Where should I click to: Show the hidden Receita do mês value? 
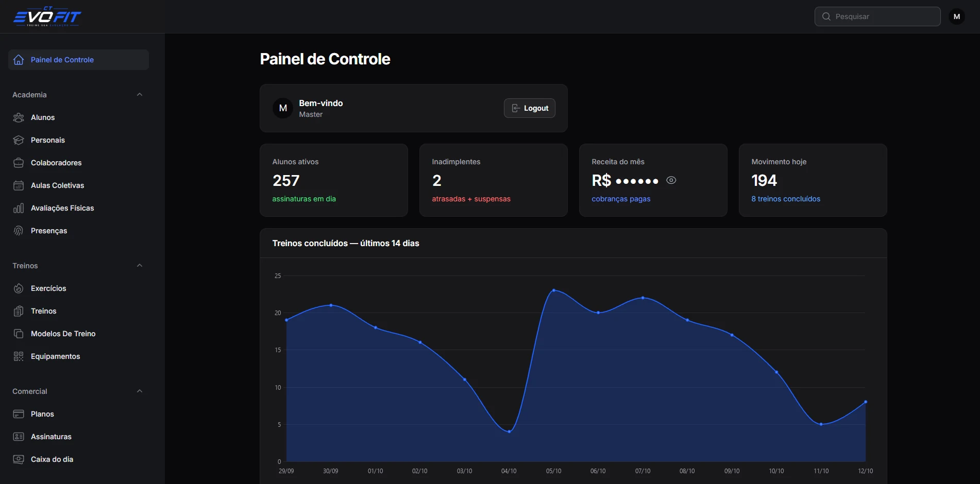pos(671,180)
